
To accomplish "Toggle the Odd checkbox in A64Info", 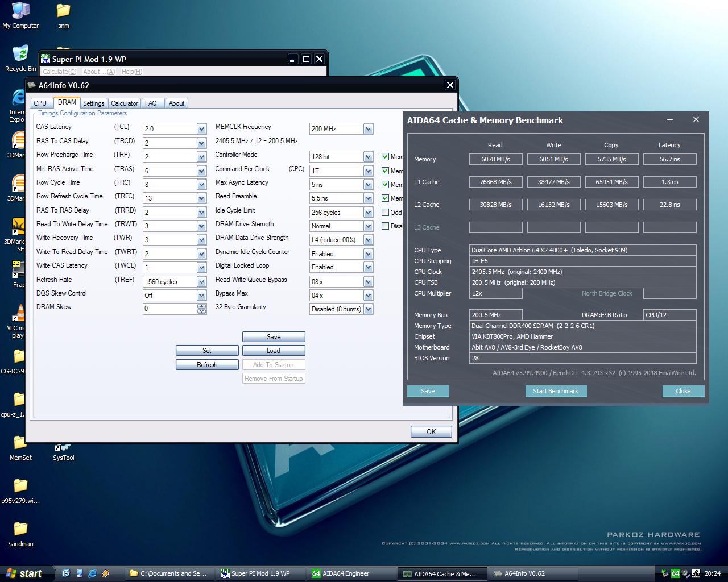I will tap(385, 212).
